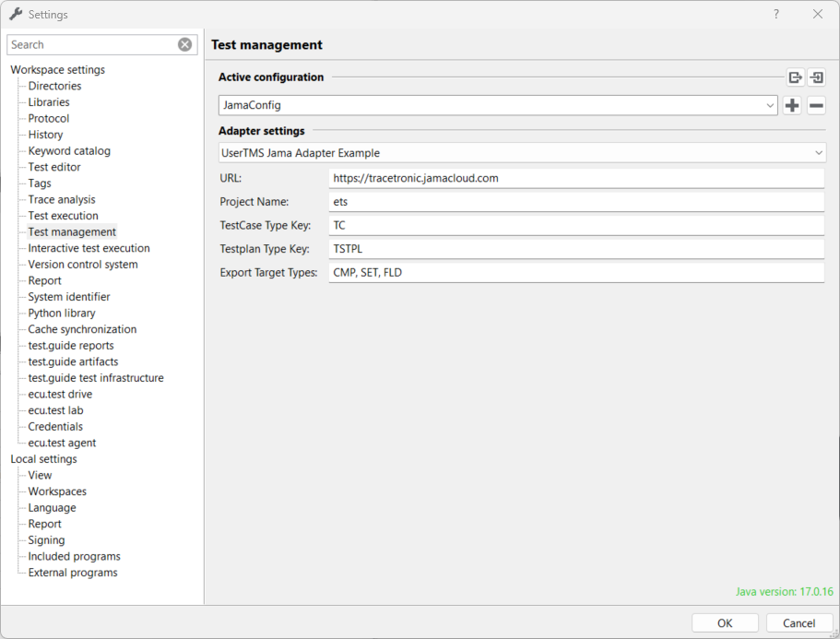Select Language under Local settings

pyautogui.click(x=52, y=507)
